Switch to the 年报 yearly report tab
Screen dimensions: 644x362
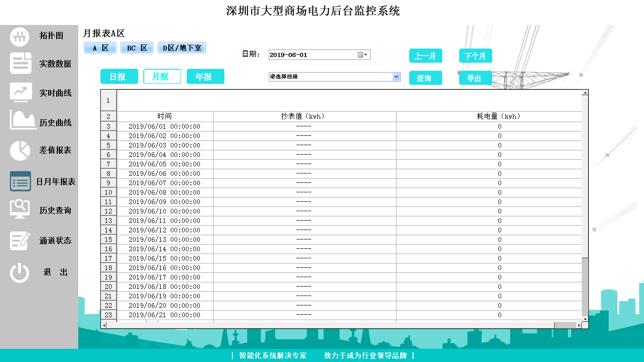(205, 76)
